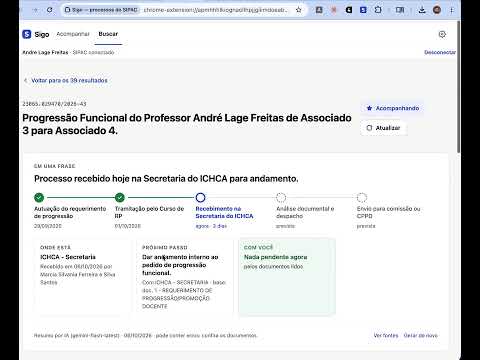Click the Análise documental e despacho label
The width and height of the screenshot is (480, 360).
305,212
